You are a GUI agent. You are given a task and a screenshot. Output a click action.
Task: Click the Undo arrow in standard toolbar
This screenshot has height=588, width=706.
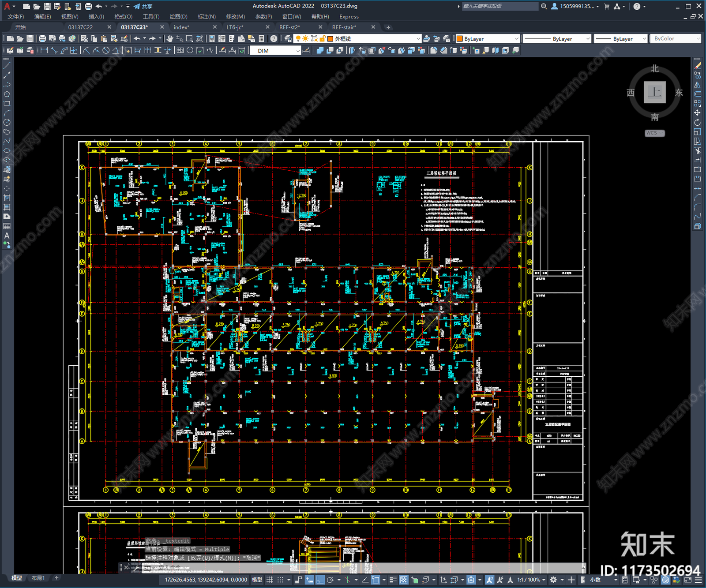point(137,39)
